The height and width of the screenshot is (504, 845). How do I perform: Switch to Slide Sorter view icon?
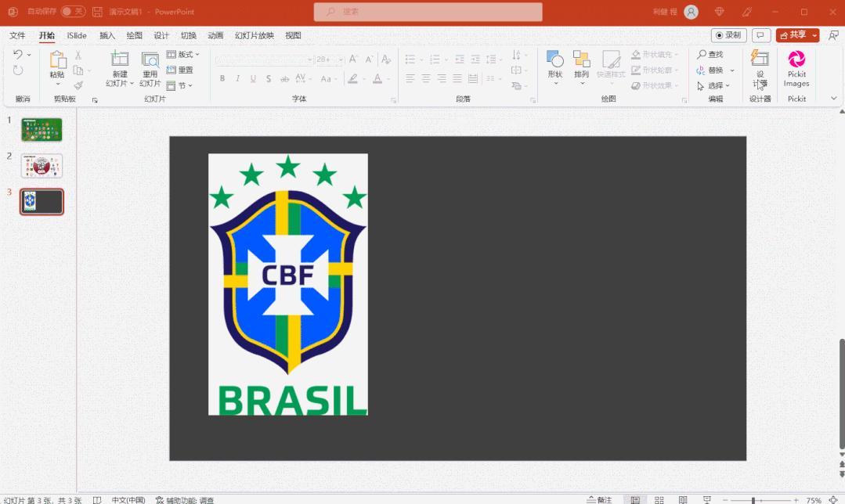pos(659,499)
